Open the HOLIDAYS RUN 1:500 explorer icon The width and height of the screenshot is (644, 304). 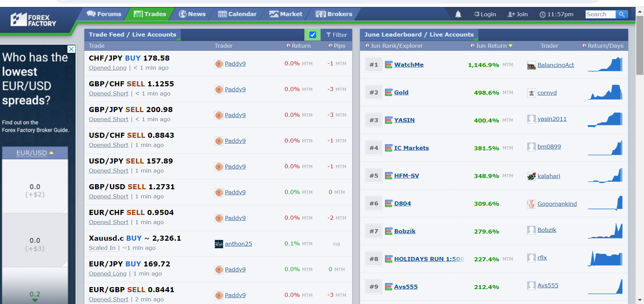(x=389, y=259)
